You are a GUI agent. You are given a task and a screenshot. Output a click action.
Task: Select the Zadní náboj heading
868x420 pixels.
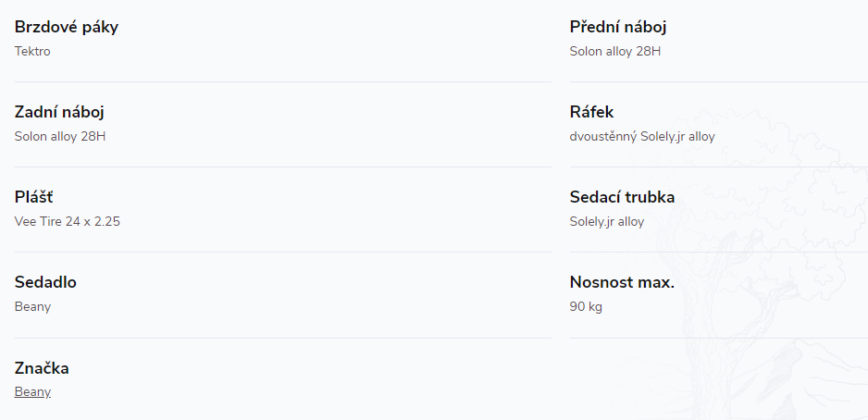59,112
